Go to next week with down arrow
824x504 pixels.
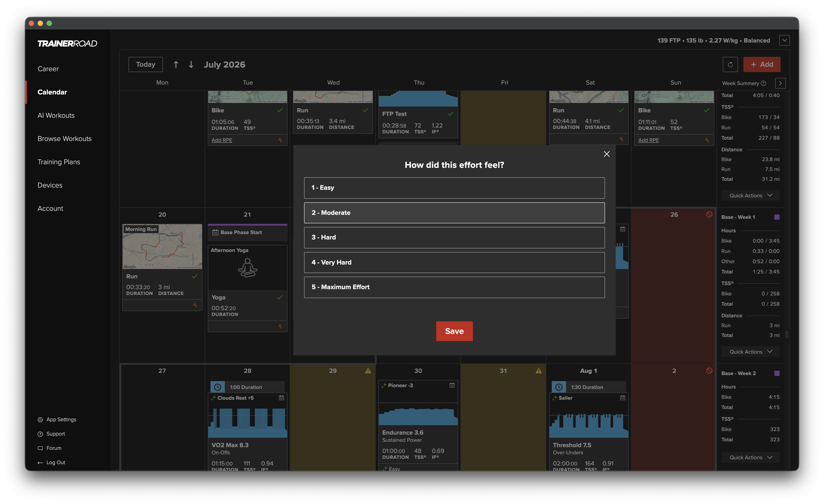(x=191, y=64)
